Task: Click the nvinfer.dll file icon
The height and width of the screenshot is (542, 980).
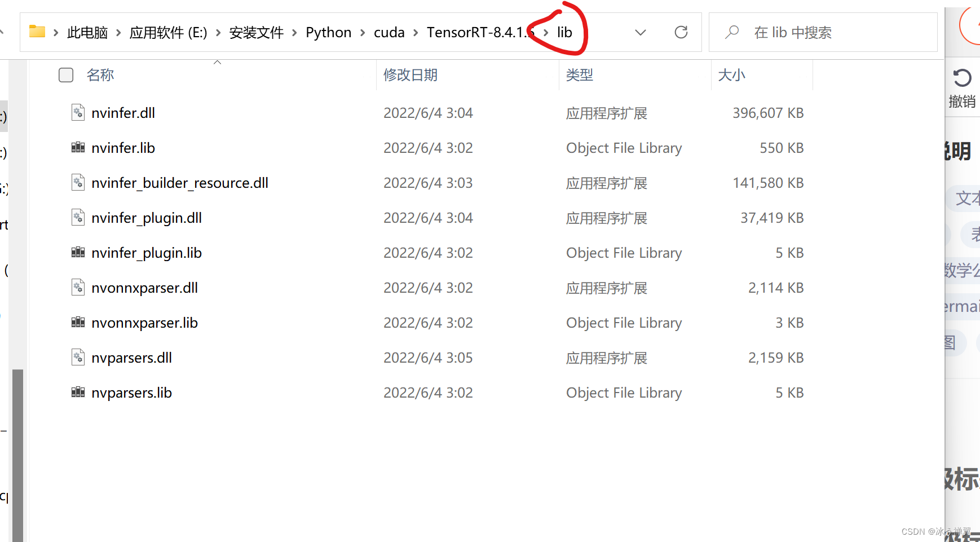Action: [78, 113]
